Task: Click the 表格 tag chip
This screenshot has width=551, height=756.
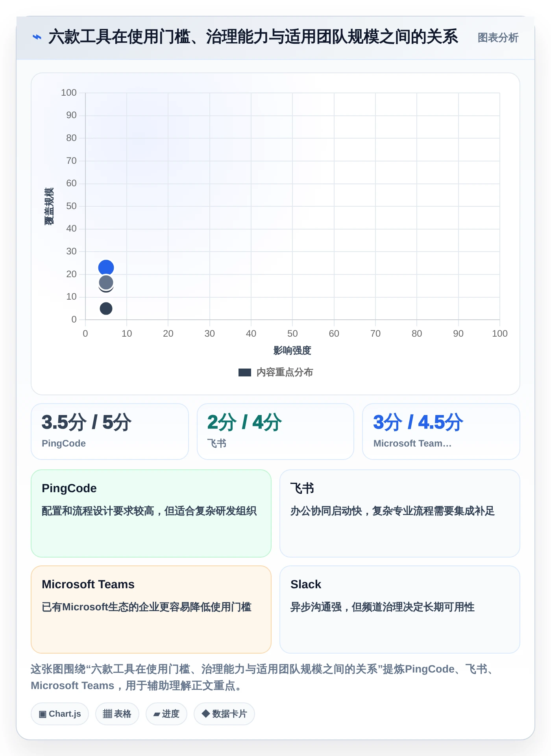Action: [x=117, y=713]
